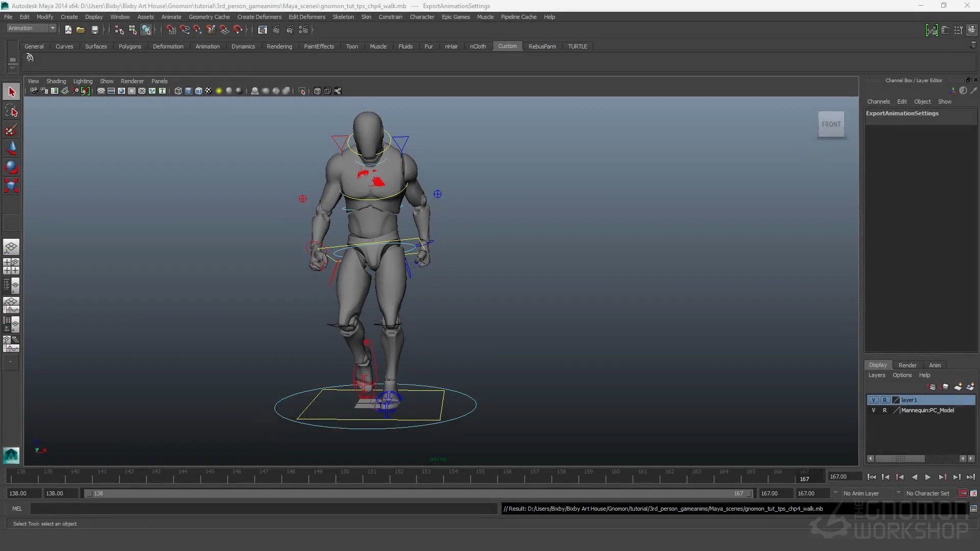This screenshot has height=551, width=980.
Task: Click the Open Scene folder icon
Action: [x=81, y=30]
